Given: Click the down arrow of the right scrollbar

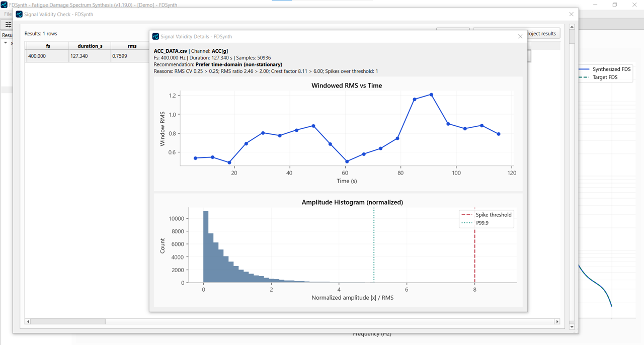Looking at the screenshot, I should click(x=572, y=326).
